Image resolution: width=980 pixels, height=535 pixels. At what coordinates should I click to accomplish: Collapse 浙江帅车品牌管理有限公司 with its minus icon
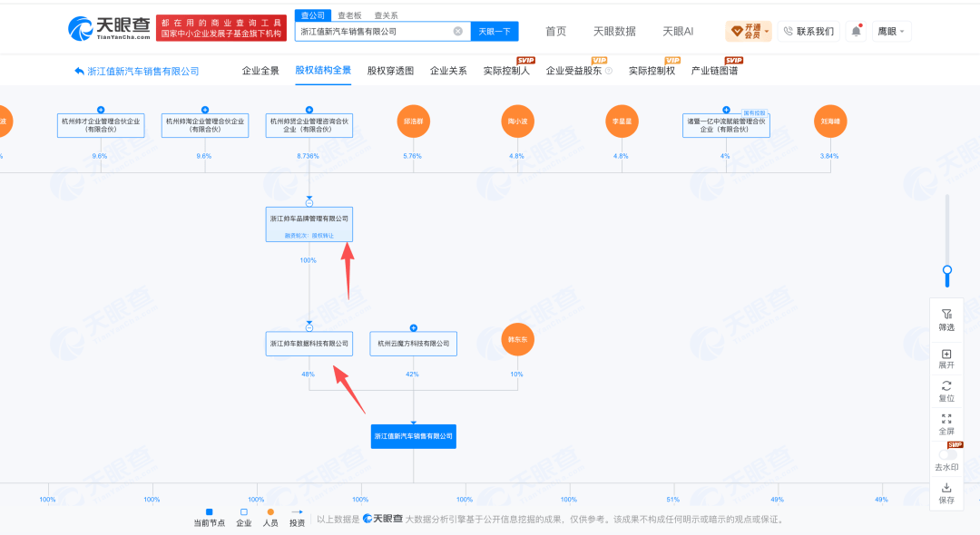pyautogui.click(x=309, y=203)
